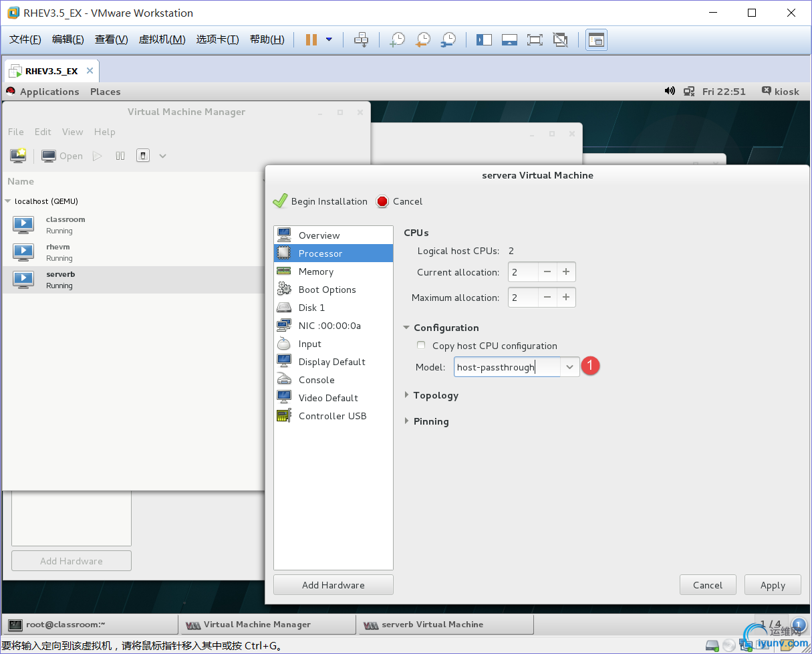Select Controller USB in the hardware list

tap(333, 416)
